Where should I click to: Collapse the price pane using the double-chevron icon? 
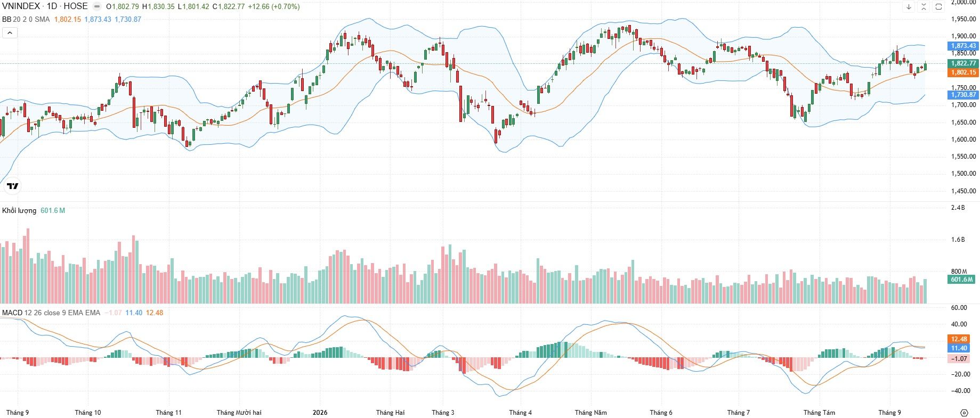924,7
